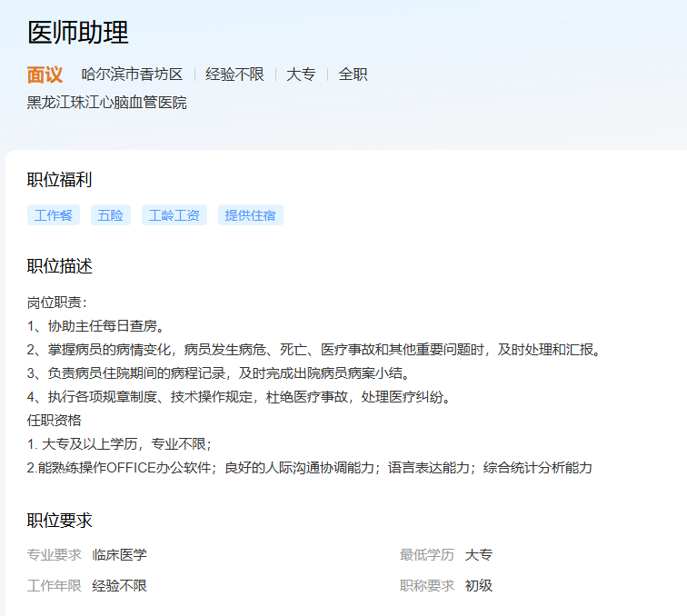687x616 pixels.
Task: Select the 五险 benefit tag
Action: pyautogui.click(x=111, y=215)
